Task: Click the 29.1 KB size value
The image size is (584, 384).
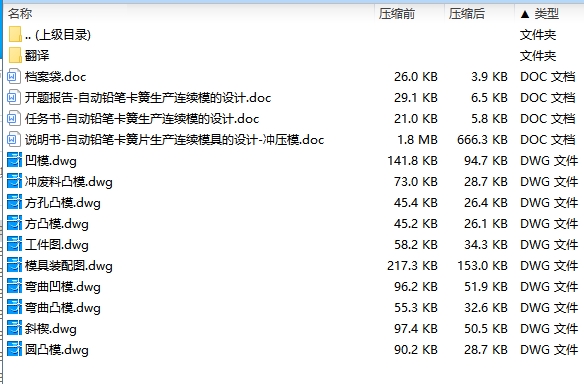Action: click(x=416, y=98)
